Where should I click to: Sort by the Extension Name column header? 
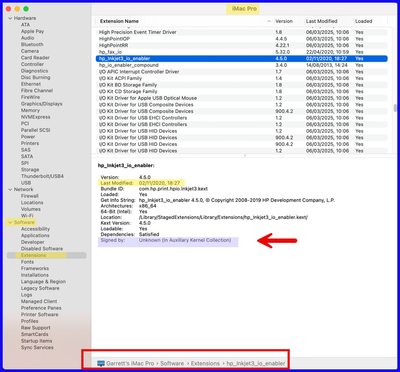tap(119, 21)
